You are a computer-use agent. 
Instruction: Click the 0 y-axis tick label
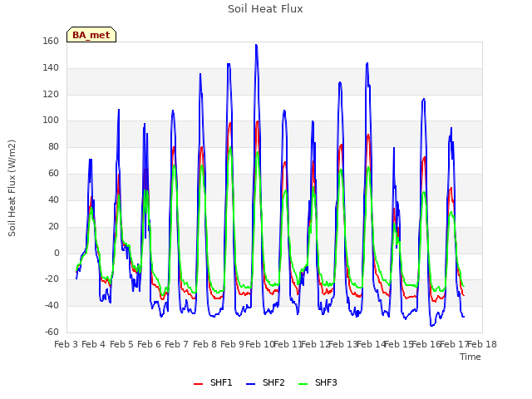tap(57, 253)
